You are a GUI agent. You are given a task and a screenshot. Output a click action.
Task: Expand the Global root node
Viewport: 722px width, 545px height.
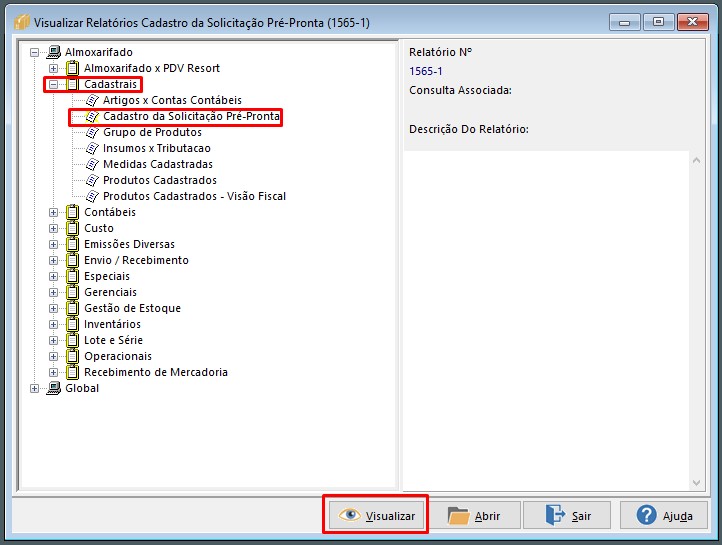click(35, 388)
